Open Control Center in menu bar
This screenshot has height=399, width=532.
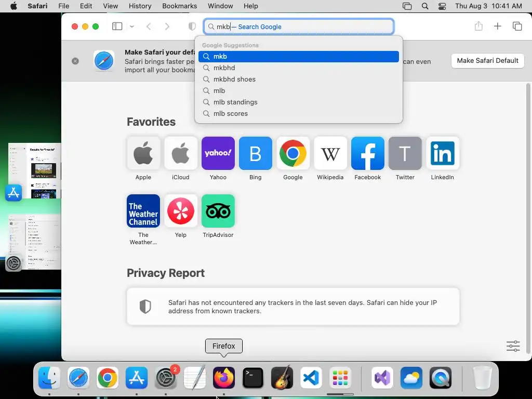click(442, 6)
